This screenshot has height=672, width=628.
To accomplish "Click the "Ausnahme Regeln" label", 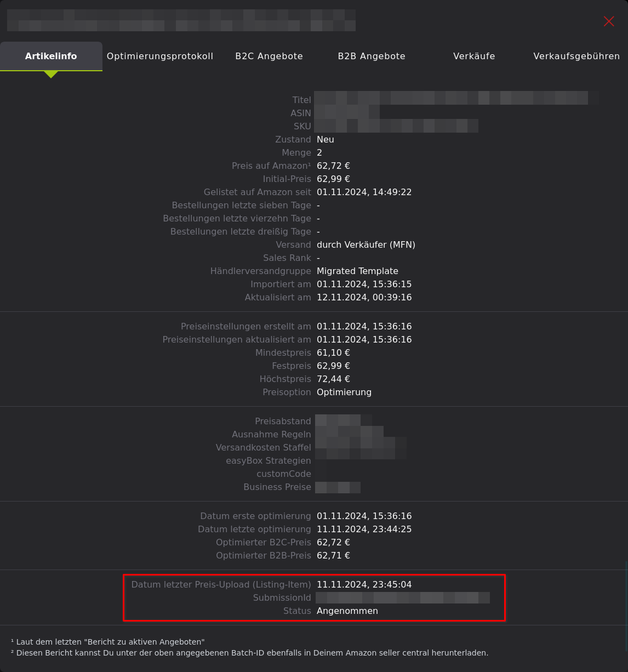I will pos(272,434).
